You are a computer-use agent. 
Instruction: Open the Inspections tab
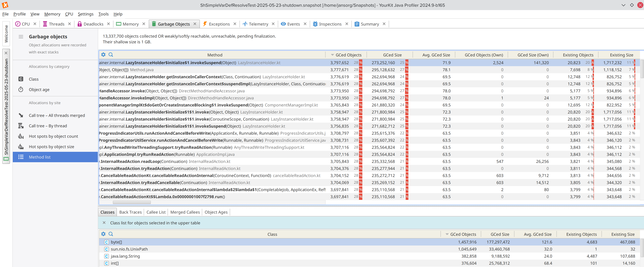click(327, 24)
